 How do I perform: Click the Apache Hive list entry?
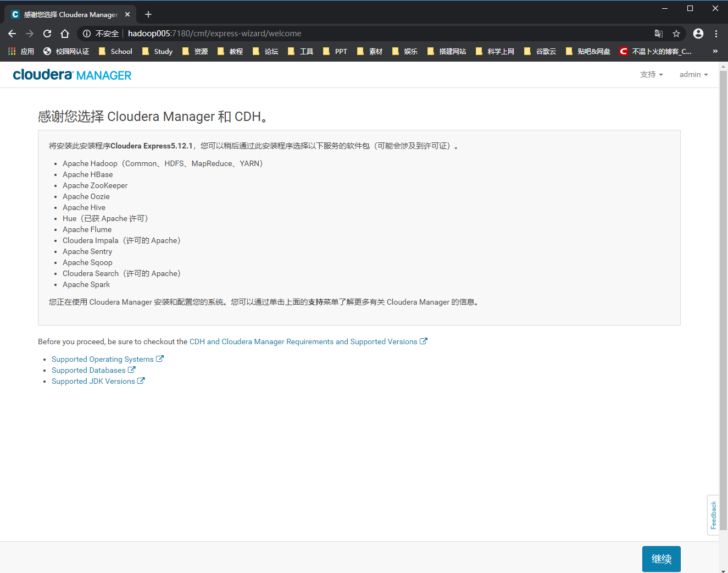click(84, 207)
